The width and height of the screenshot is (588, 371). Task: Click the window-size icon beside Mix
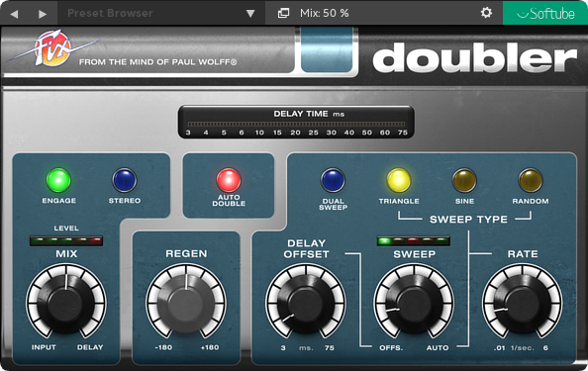click(x=283, y=14)
